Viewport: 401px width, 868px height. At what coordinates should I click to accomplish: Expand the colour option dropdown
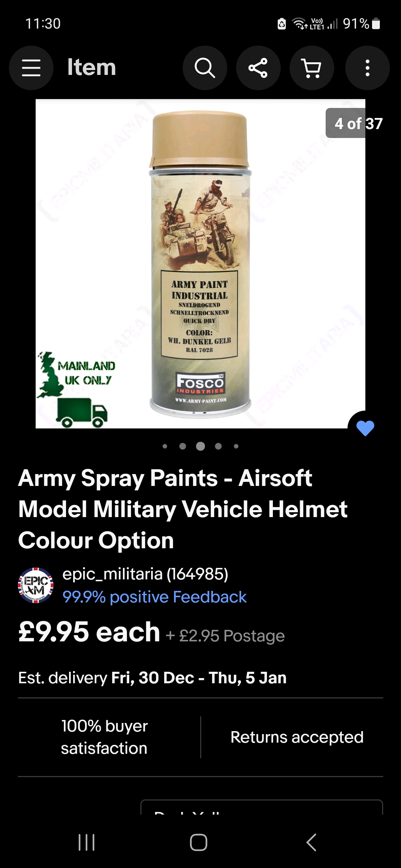point(262,807)
